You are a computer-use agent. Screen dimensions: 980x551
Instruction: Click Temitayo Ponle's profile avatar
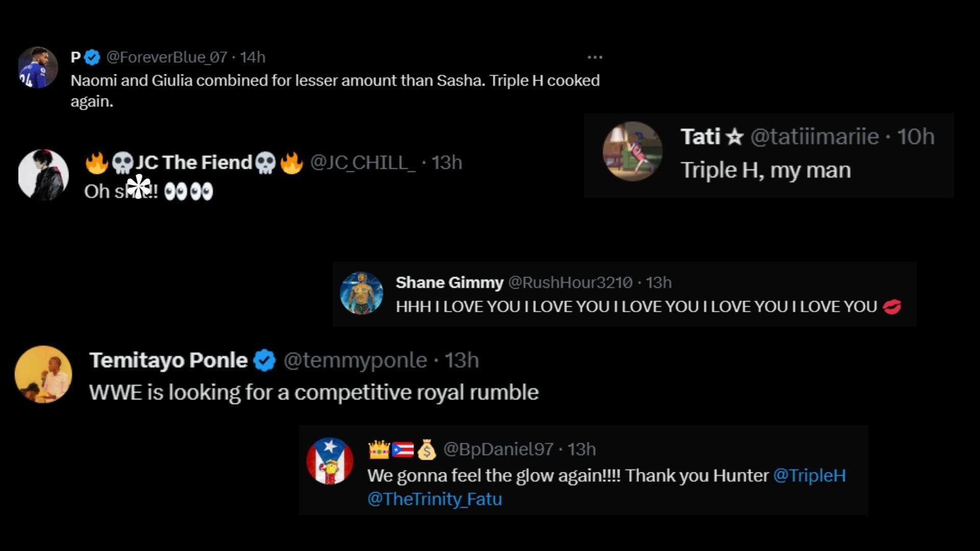point(43,374)
